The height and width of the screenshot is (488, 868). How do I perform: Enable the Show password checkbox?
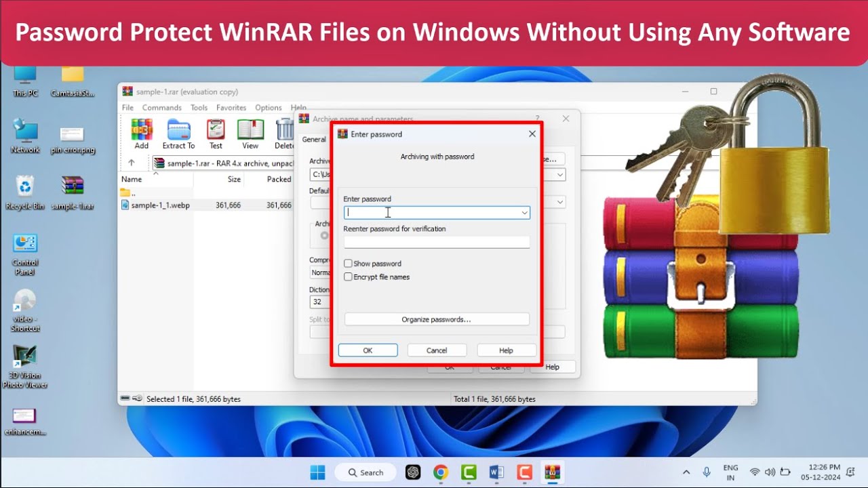[x=348, y=264]
